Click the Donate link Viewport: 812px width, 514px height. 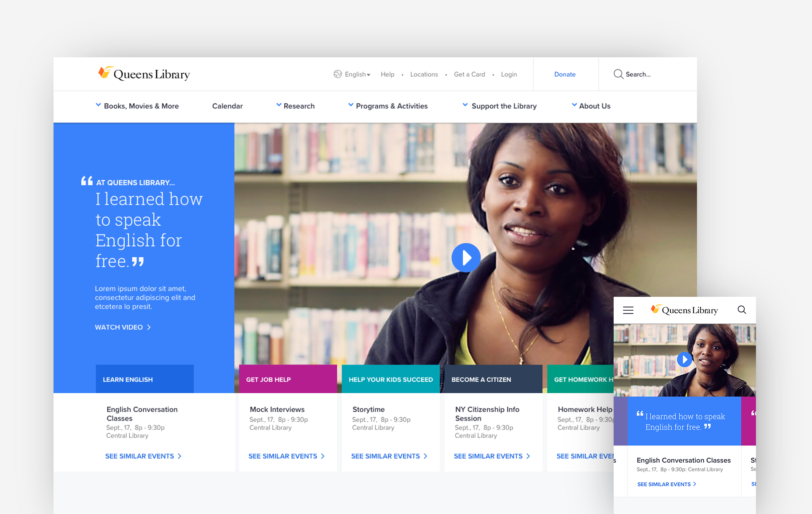point(565,75)
